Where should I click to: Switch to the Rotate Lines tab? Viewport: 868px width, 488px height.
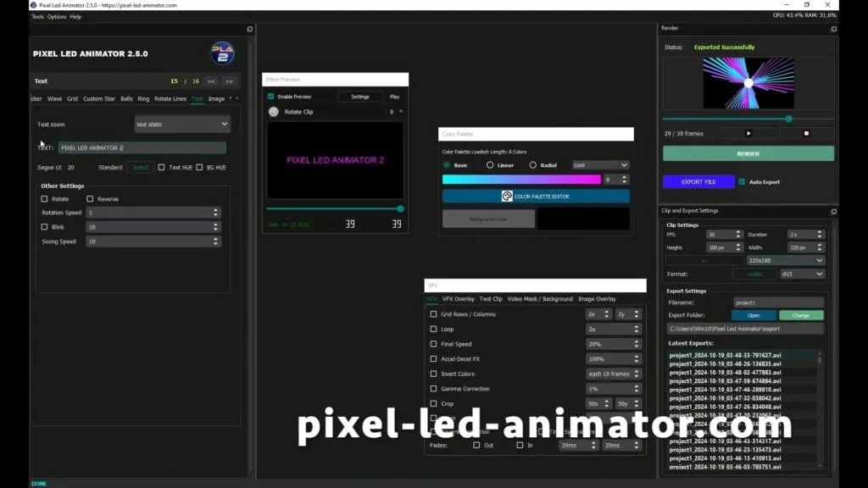click(x=170, y=99)
